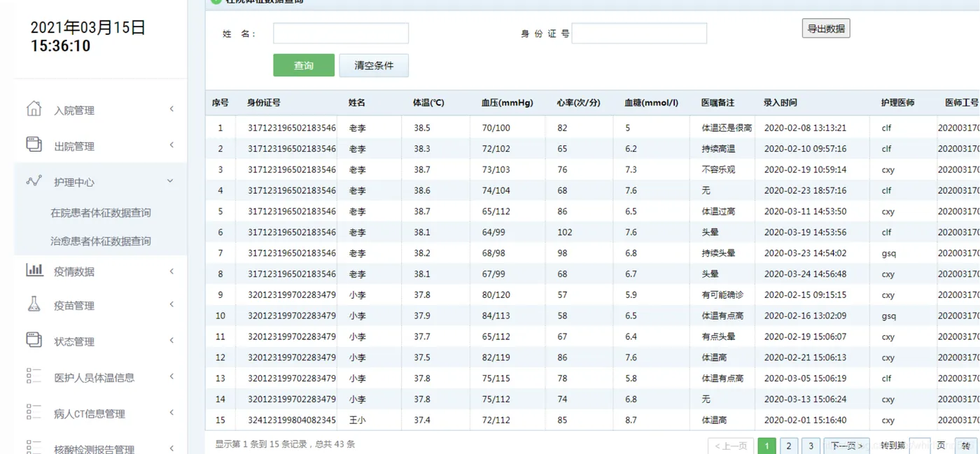Click the 2020-02-08 13:13:21 timestamp cell
Image resolution: width=980 pixels, height=454 pixels.
[805, 128]
